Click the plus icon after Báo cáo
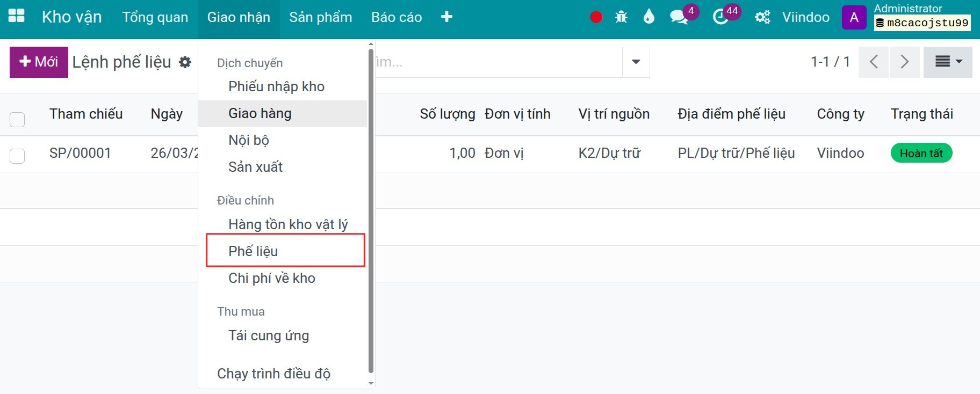Screen dimensions: 980x394 coord(446,17)
